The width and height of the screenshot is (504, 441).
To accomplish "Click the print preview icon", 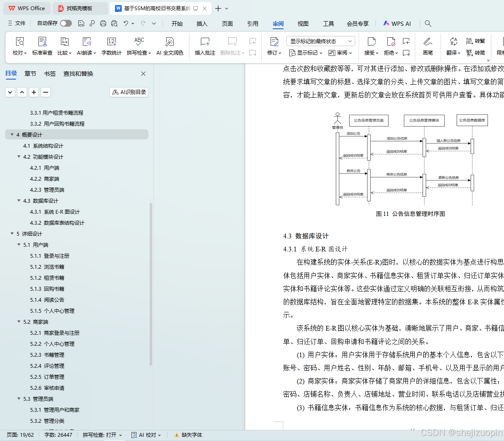I will pyautogui.click(x=114, y=23).
